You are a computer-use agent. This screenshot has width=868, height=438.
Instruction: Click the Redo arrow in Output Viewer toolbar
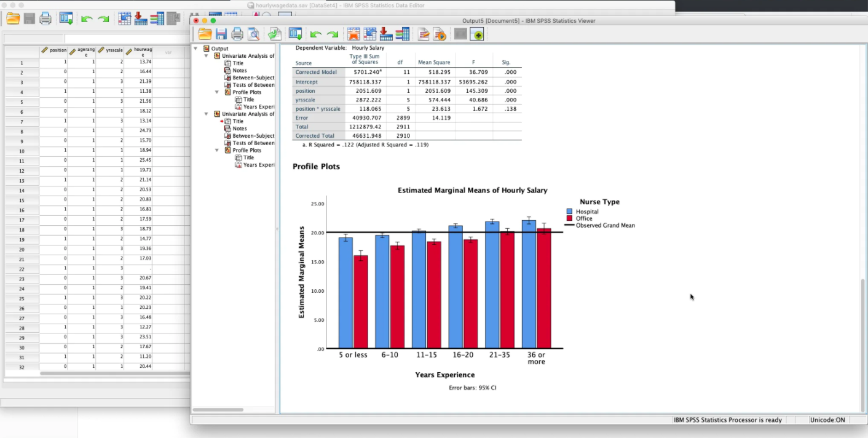(333, 34)
